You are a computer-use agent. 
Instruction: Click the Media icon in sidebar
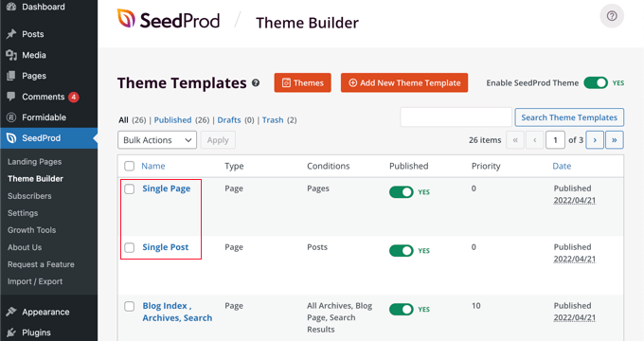pos(11,55)
